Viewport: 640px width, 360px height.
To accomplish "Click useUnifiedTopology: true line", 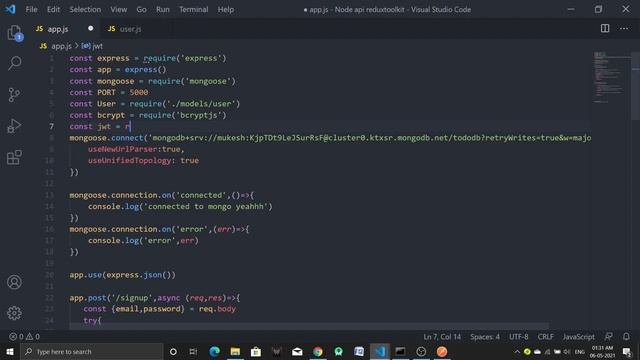I will [143, 161].
